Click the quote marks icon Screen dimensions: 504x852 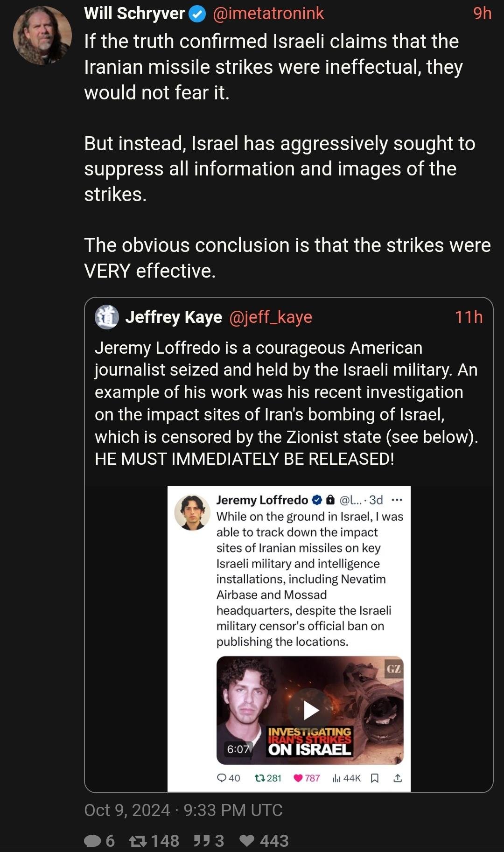(x=202, y=841)
